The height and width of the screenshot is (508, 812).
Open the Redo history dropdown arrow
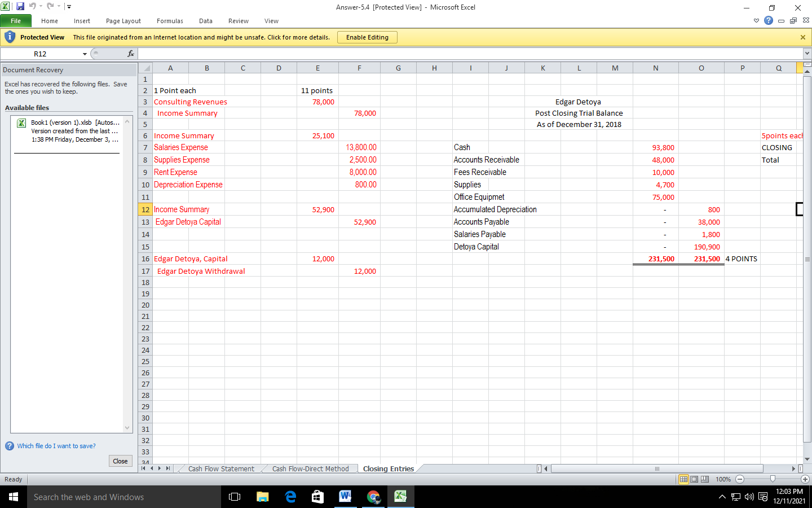pos(59,7)
